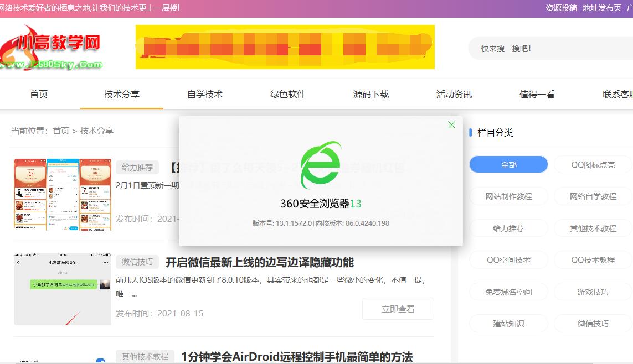
Task: Select the 建站知识 category
Action: tap(508, 323)
